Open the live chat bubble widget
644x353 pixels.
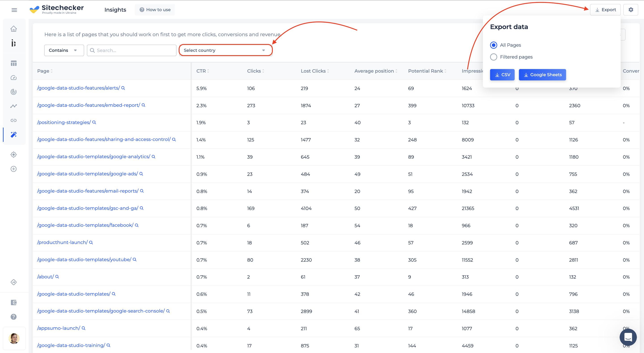coord(628,337)
